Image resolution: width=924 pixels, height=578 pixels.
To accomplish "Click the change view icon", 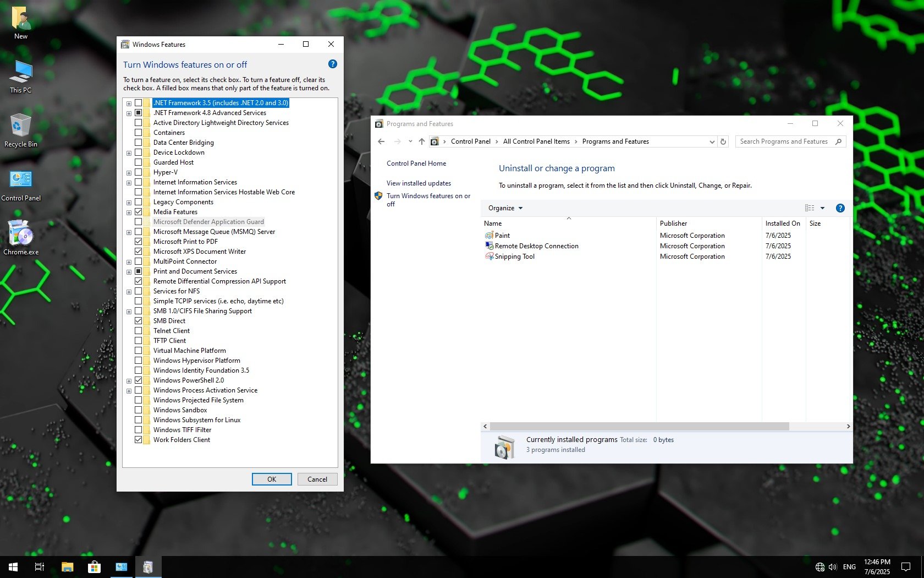I will tap(810, 208).
